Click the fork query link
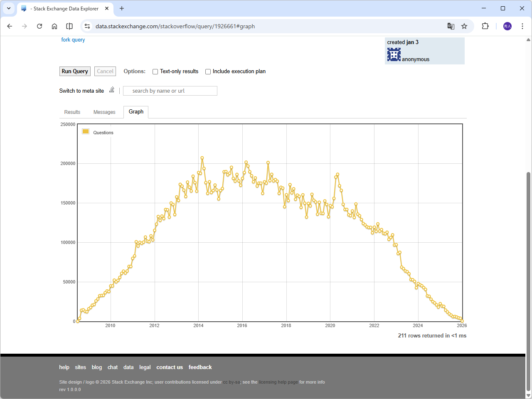The image size is (532, 399). point(73,40)
